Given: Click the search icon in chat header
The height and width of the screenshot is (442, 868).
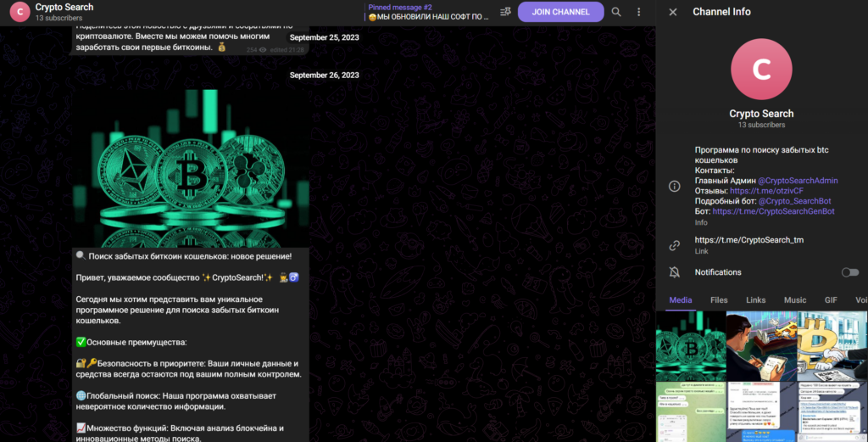Looking at the screenshot, I should click(x=616, y=12).
